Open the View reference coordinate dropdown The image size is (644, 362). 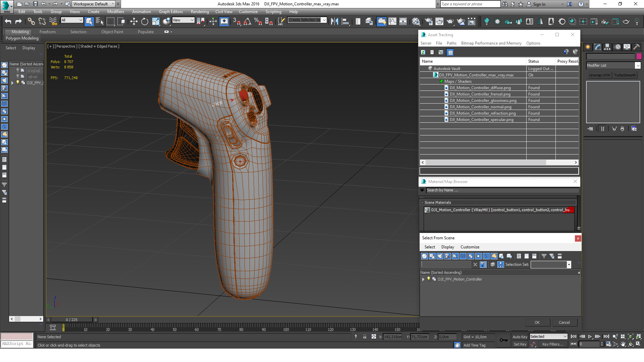[183, 20]
